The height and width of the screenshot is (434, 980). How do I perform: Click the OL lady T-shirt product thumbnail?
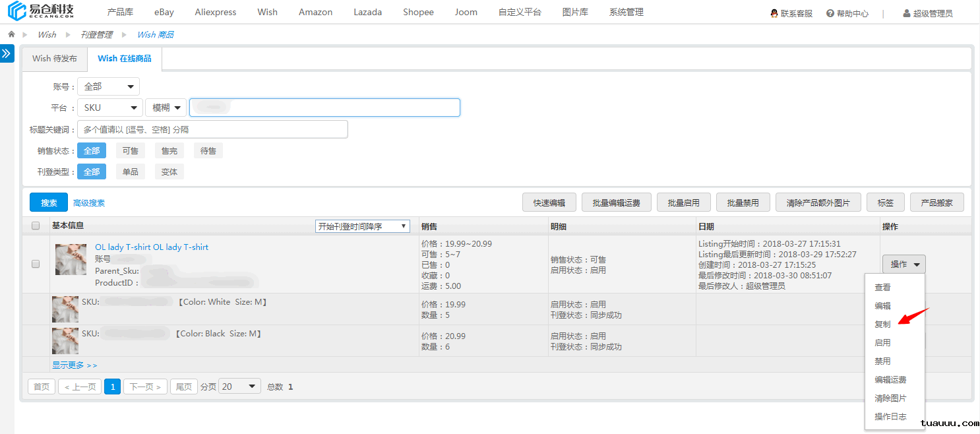(x=71, y=259)
